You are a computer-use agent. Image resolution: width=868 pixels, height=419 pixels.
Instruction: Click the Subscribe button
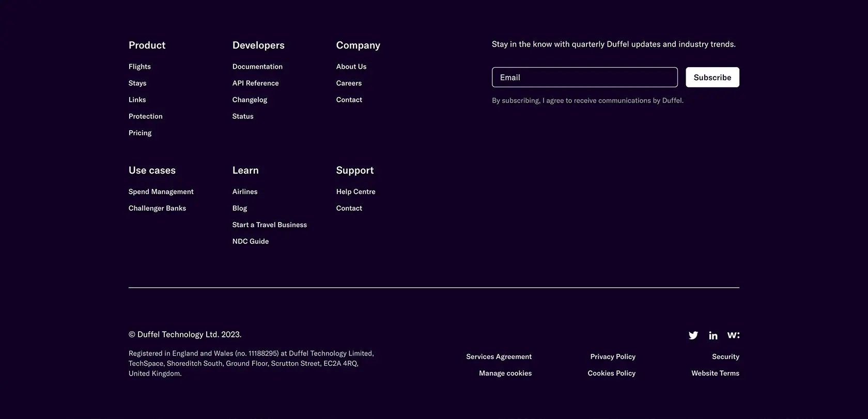tap(712, 77)
